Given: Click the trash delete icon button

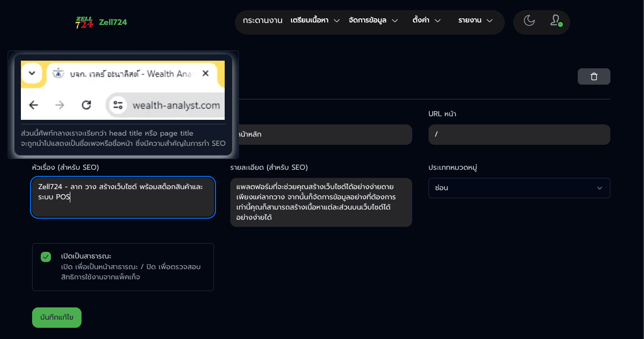Looking at the screenshot, I should (594, 76).
